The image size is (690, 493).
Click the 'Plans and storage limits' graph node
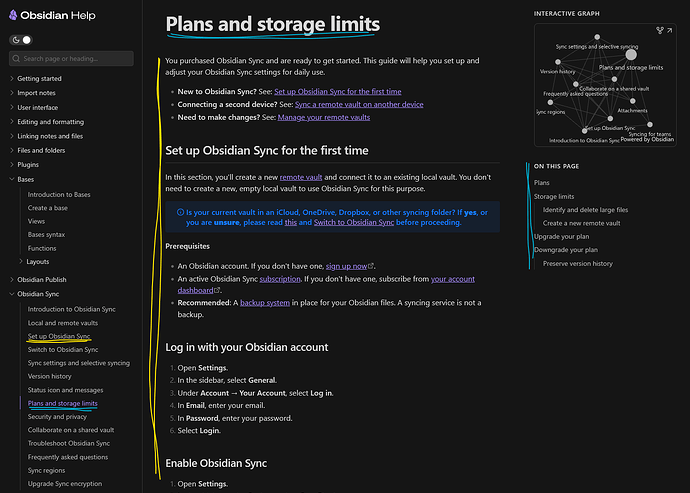tap(630, 54)
